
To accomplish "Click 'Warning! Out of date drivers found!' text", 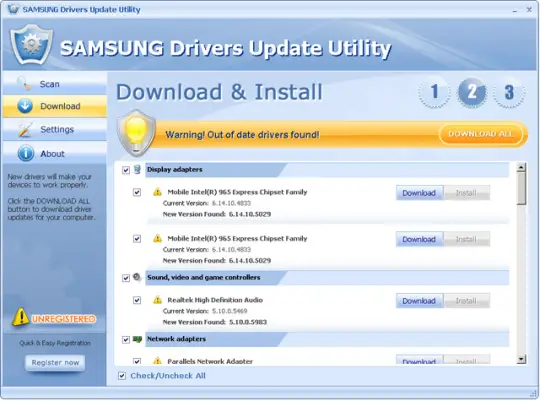I will coord(242,135).
